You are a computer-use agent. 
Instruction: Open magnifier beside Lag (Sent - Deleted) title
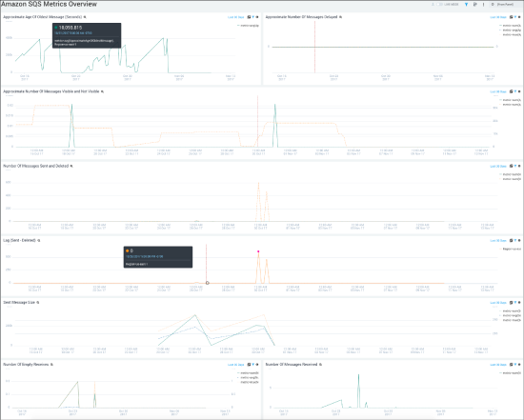coord(39,240)
